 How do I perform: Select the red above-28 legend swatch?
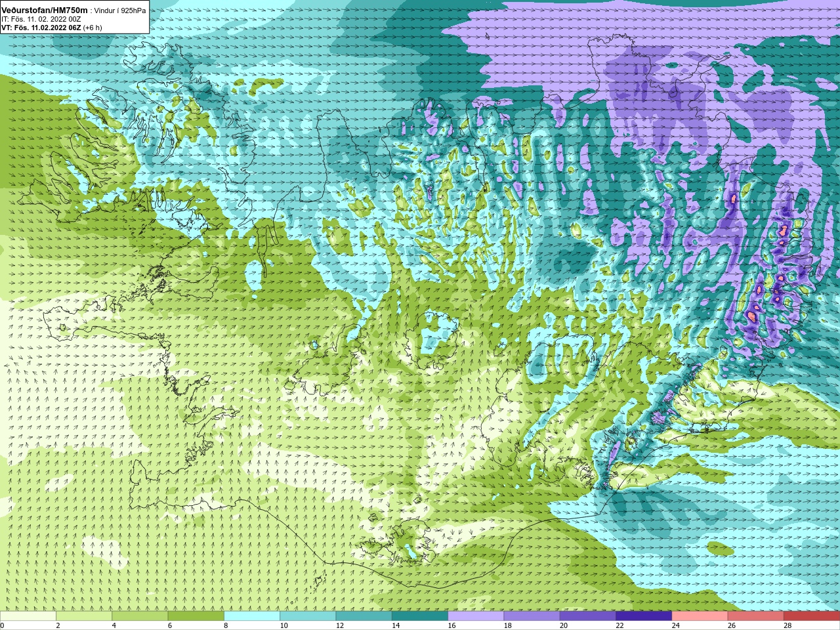812,616
